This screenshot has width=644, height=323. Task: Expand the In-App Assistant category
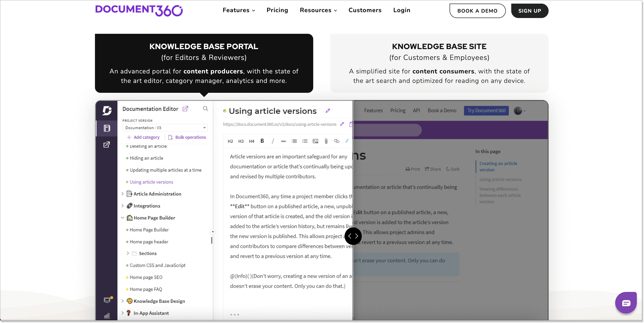tap(122, 313)
